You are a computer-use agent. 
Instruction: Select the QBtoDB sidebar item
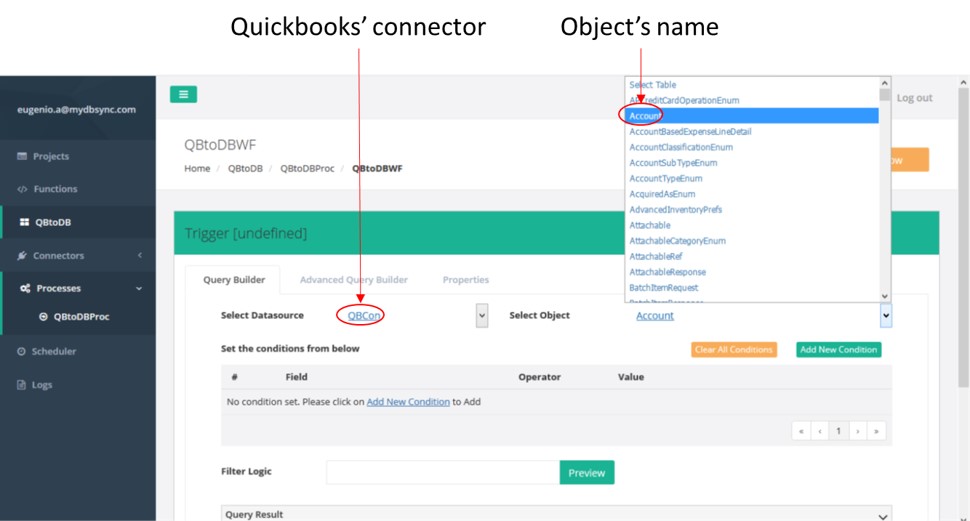click(52, 222)
